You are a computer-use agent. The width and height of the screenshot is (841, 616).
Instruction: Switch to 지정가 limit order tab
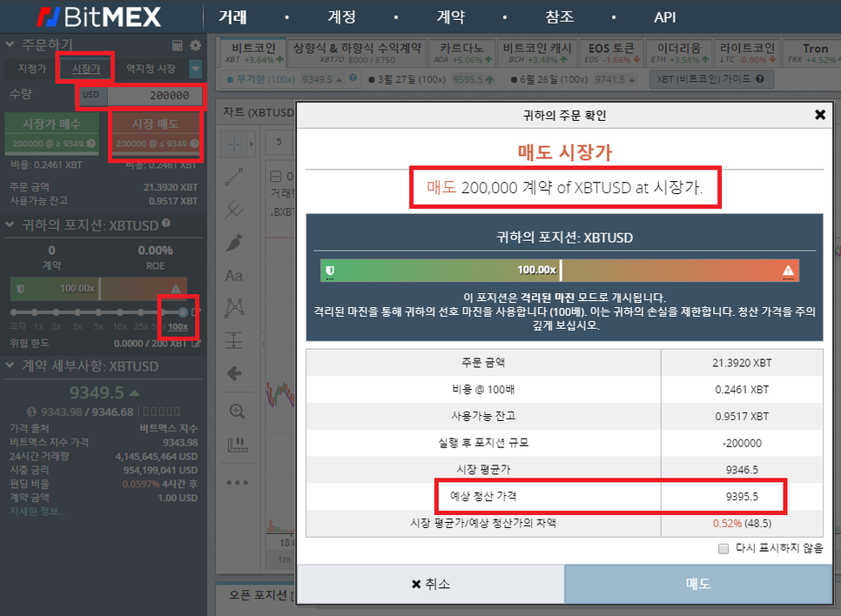(x=32, y=69)
